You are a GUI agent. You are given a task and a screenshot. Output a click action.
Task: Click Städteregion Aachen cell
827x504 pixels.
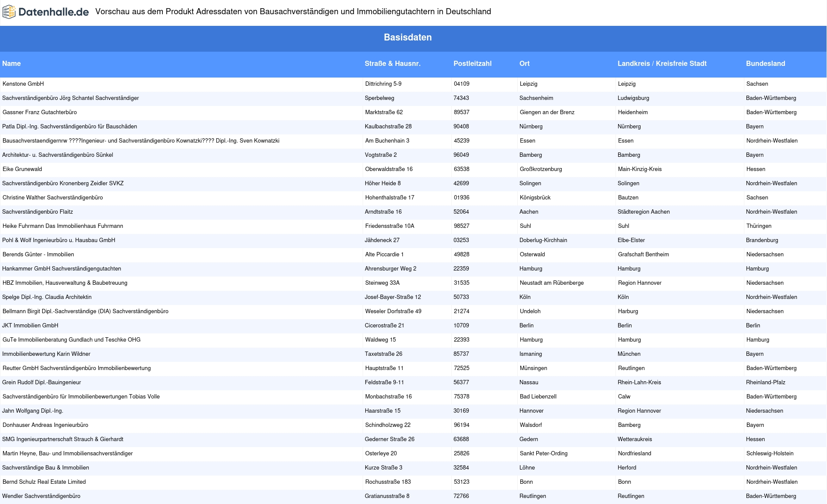pos(644,212)
